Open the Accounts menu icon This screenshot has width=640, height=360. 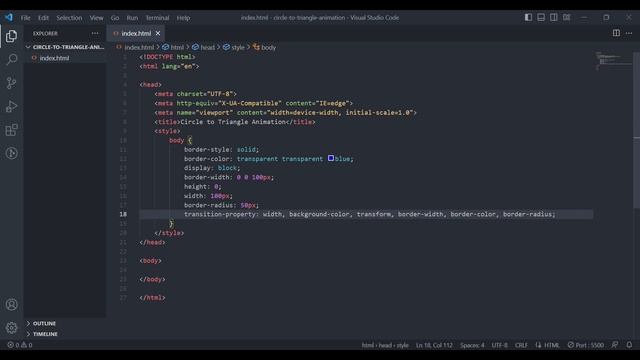[x=11, y=304]
